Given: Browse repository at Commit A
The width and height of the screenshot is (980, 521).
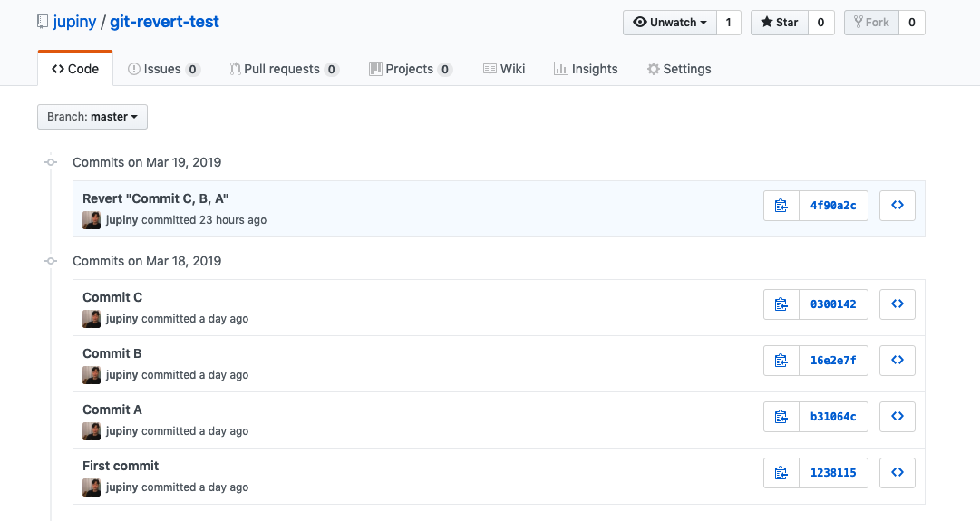Looking at the screenshot, I should click(897, 417).
